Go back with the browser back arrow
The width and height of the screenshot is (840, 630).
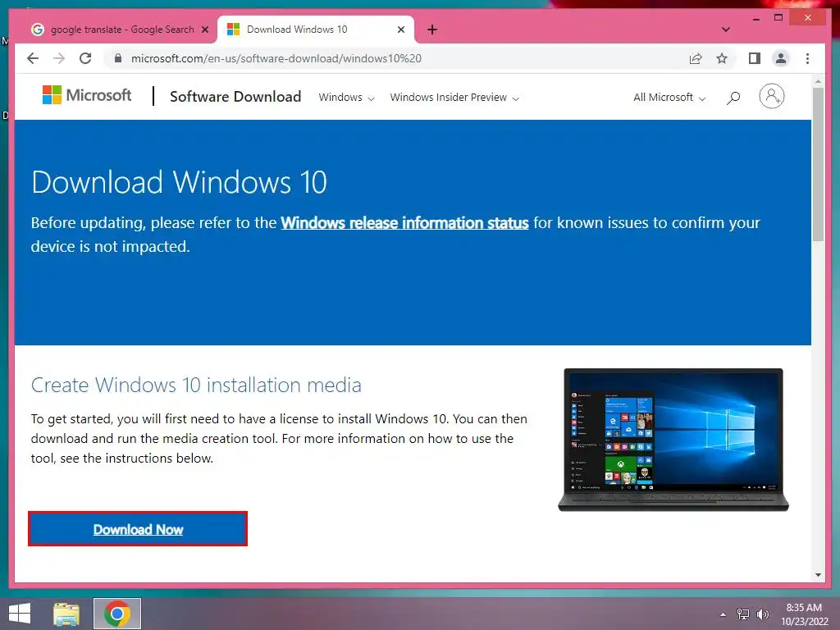tap(33, 58)
